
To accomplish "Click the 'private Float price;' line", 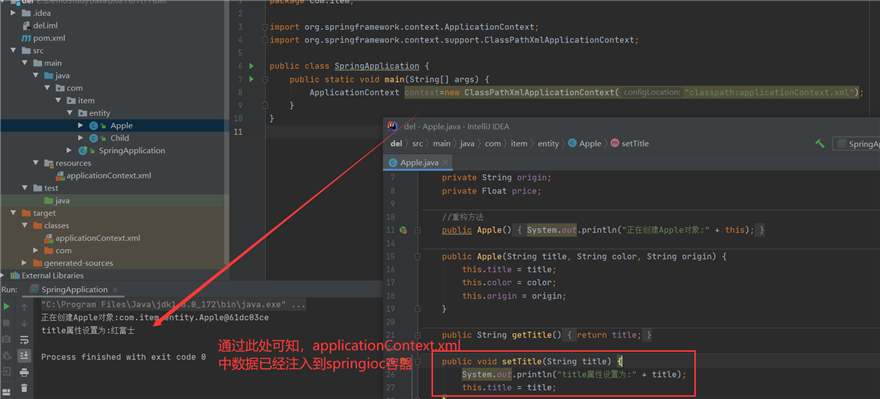I will [x=492, y=191].
